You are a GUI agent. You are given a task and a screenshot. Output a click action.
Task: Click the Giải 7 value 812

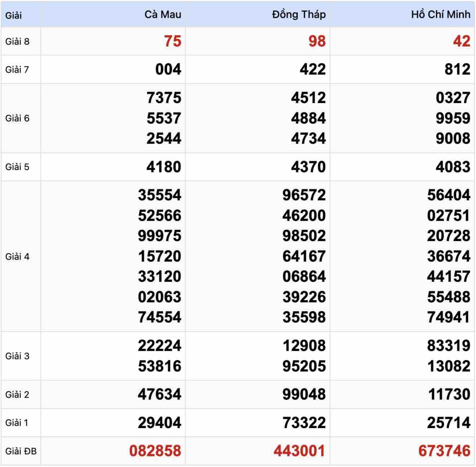coord(457,69)
